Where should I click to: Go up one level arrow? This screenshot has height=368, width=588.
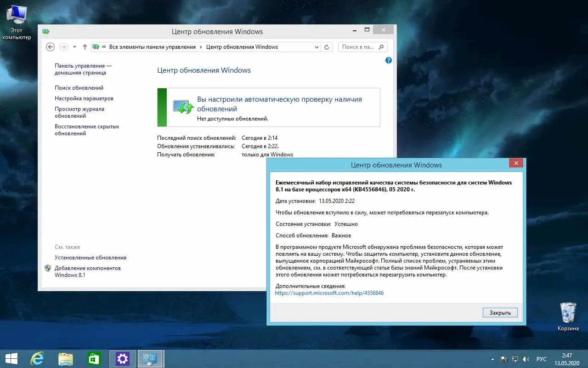tap(85, 47)
